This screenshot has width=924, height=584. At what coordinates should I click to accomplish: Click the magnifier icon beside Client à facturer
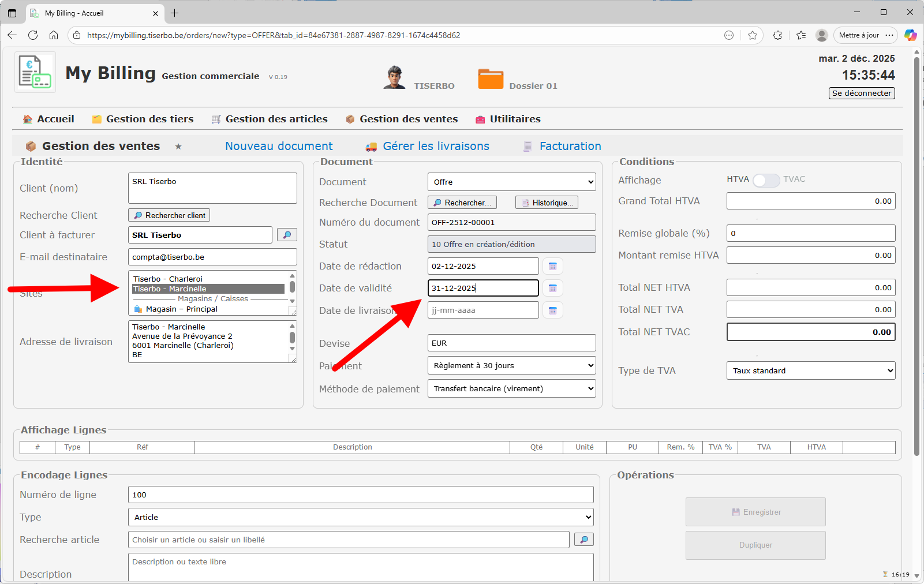[287, 235]
